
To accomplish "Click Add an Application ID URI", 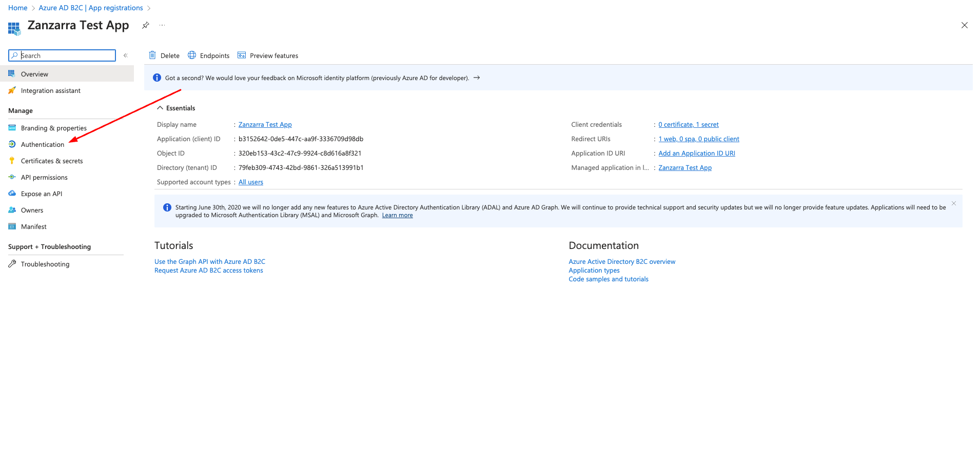I will coord(697,153).
